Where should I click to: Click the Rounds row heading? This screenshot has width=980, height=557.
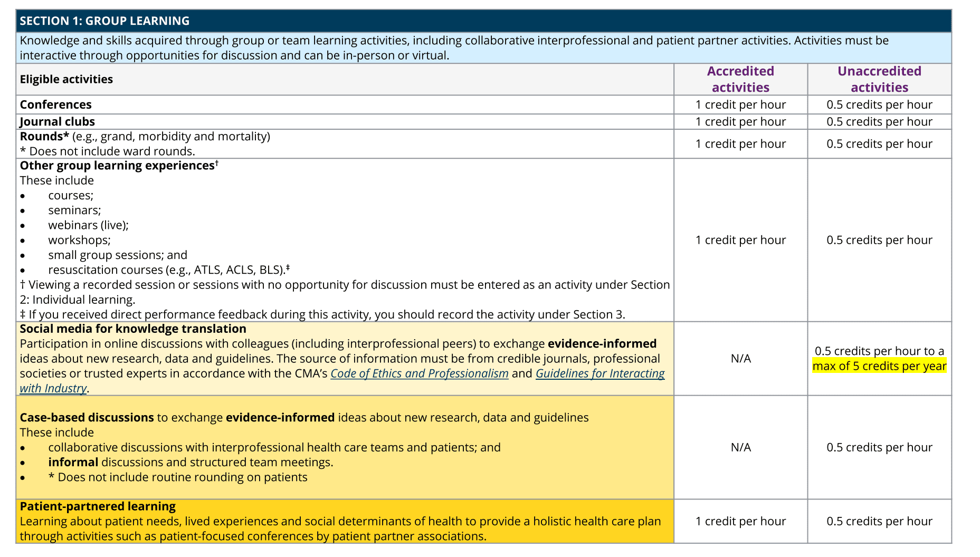pyautogui.click(x=44, y=136)
